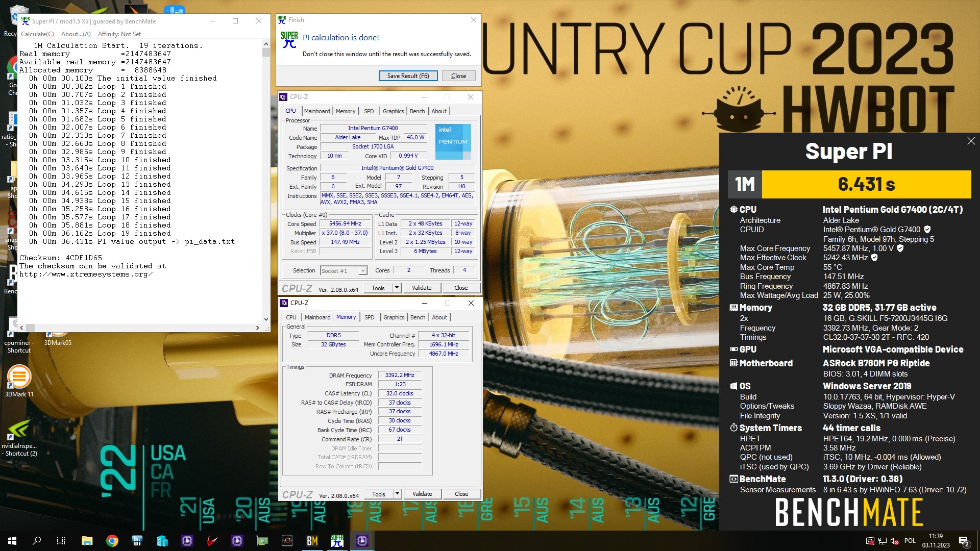This screenshot has height=551, width=980.
Task: Click the ASRock B760M PG Riptide text
Action: tap(876, 363)
